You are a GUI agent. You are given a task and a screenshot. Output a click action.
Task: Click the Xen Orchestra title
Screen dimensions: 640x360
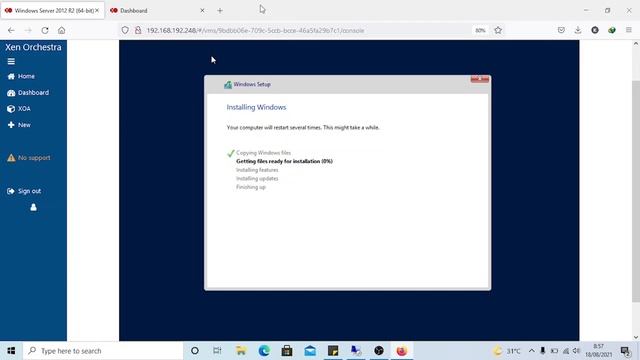pyautogui.click(x=33, y=47)
